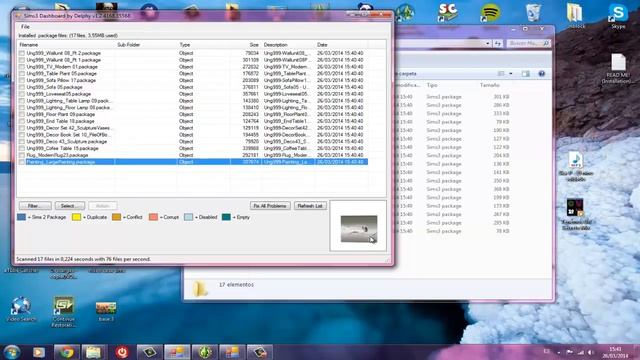Image resolution: width=640 pixels, height=360 pixels.
Task: Click the teal Empty legend swatch
Action: [x=226, y=217]
